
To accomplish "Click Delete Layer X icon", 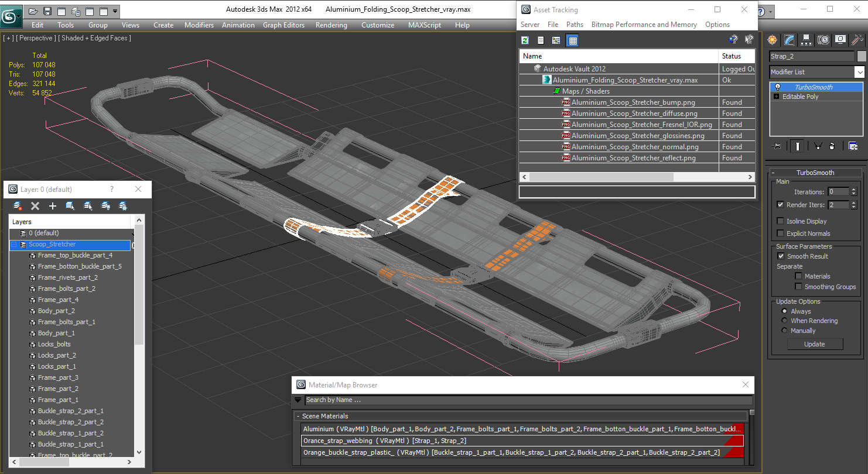I will tap(35, 206).
